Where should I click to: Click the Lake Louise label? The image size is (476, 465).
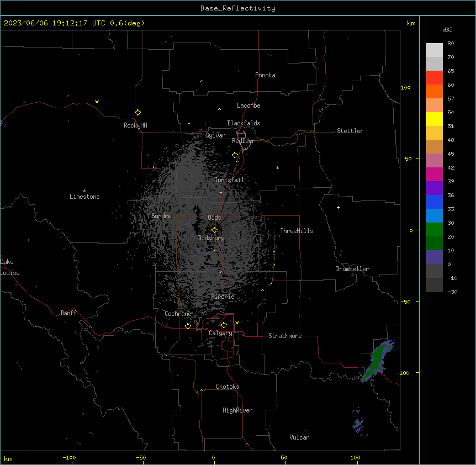10,267
